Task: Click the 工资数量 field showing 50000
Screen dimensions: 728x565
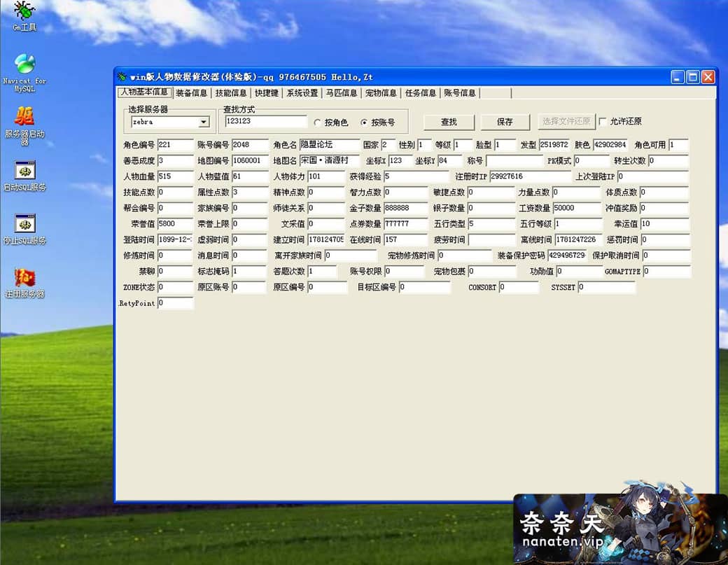Action: 577,208
